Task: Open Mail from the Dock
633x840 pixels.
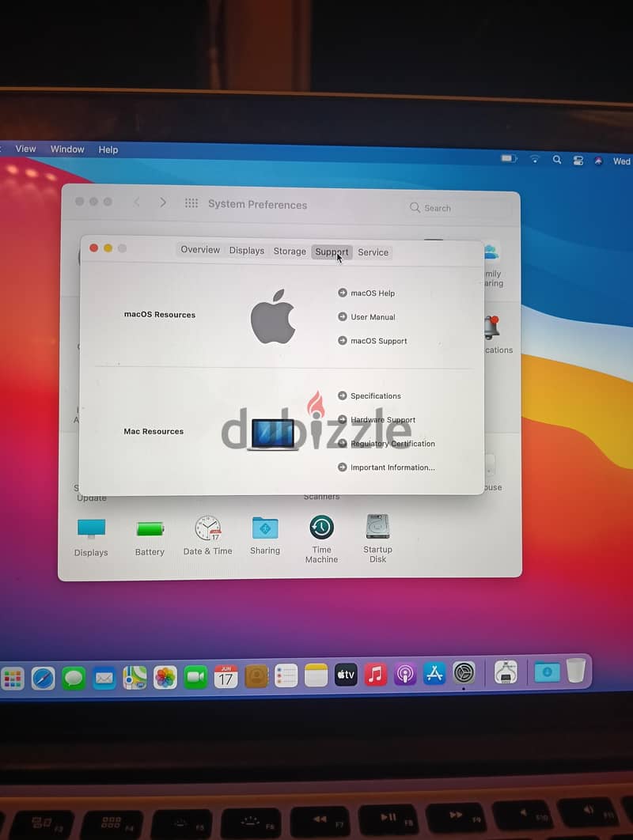Action: point(104,679)
